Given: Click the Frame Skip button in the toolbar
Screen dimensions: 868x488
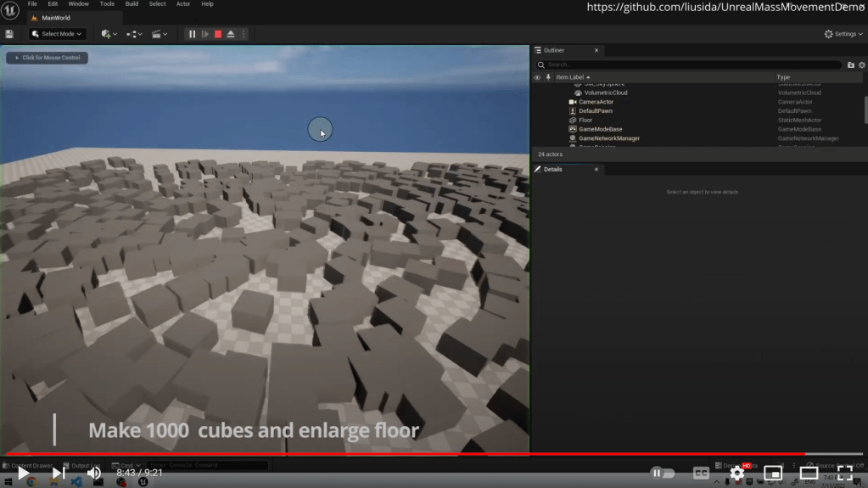Looking at the screenshot, I should 204,34.
